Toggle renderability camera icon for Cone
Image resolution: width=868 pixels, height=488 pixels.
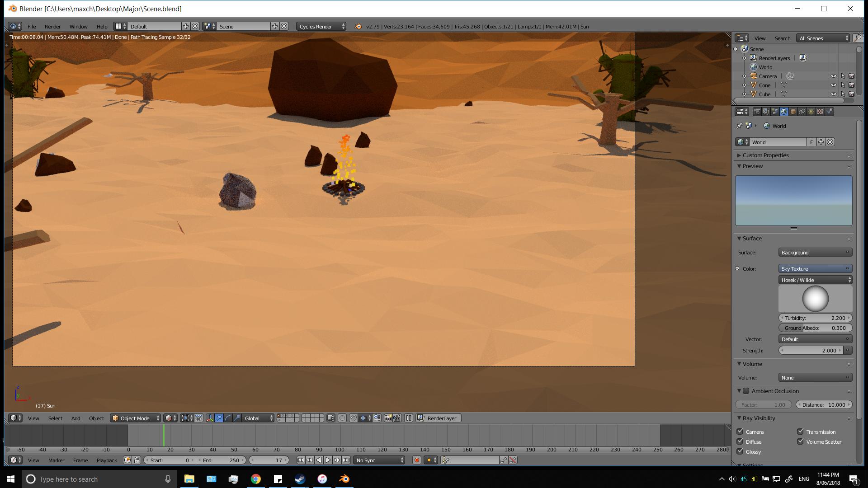[852, 85]
